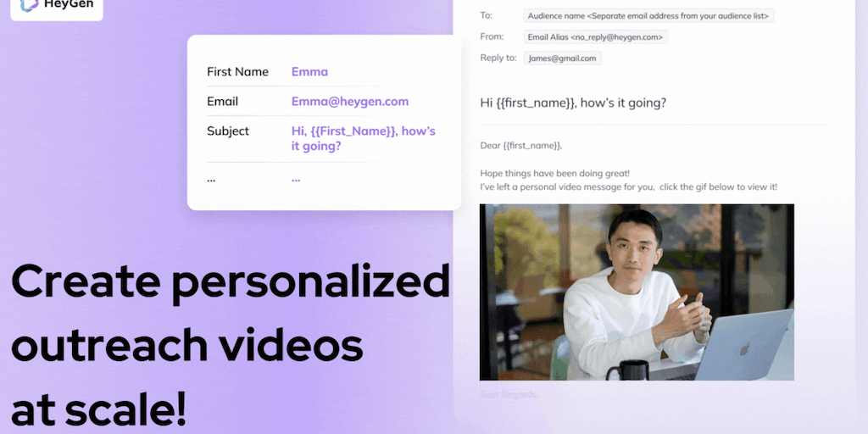This screenshot has width=868, height=434.
Task: Click the Reply to James@gmail.com chip
Action: click(x=562, y=58)
